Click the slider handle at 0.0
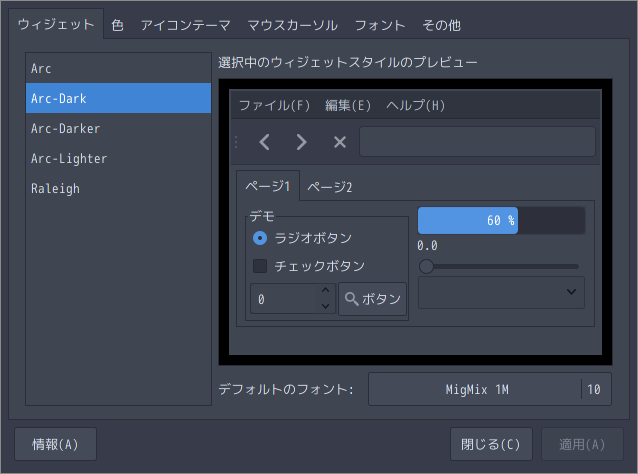The width and height of the screenshot is (638, 474). 426,266
